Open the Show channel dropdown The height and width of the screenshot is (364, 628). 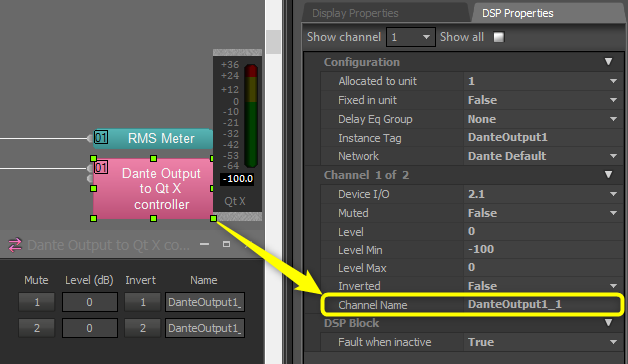pyautogui.click(x=411, y=37)
